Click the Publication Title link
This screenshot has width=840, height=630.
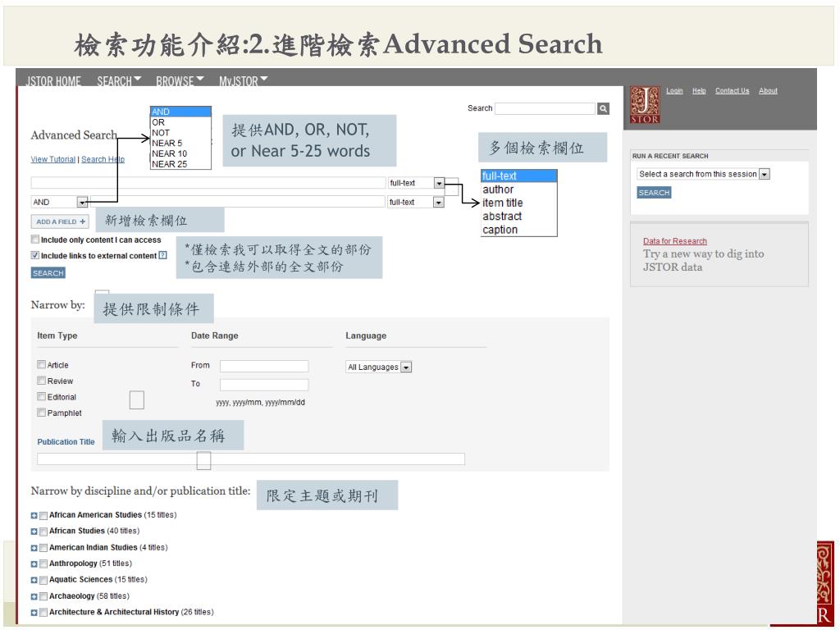click(x=66, y=442)
